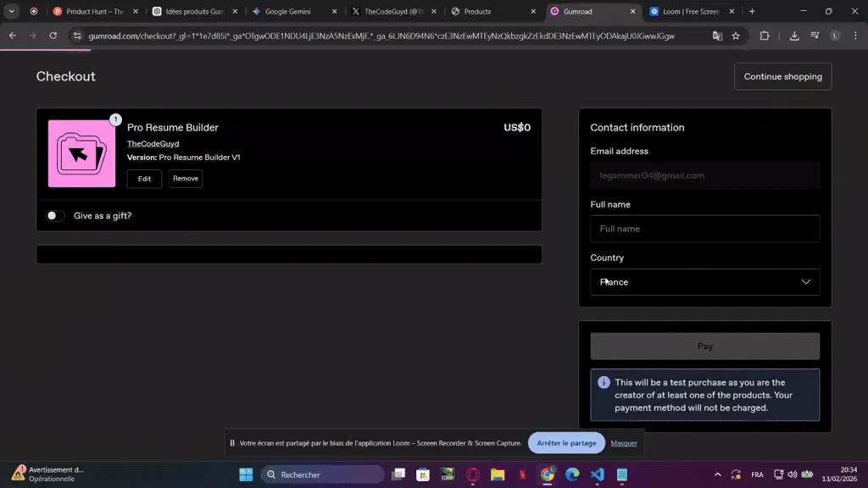Open the clock showing 20:34
Screen dimensions: 868x488
click(x=839, y=474)
